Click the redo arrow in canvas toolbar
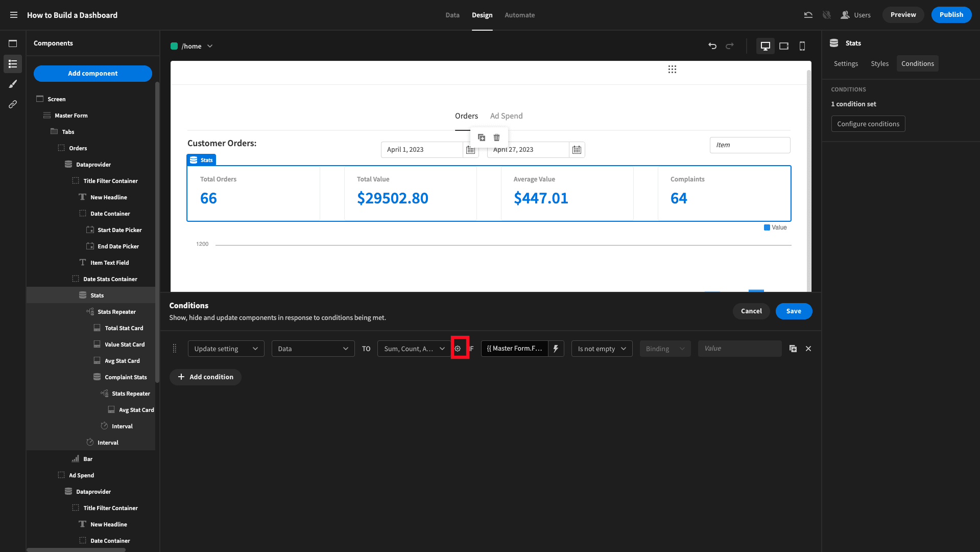Image resolution: width=980 pixels, height=552 pixels. tap(730, 46)
